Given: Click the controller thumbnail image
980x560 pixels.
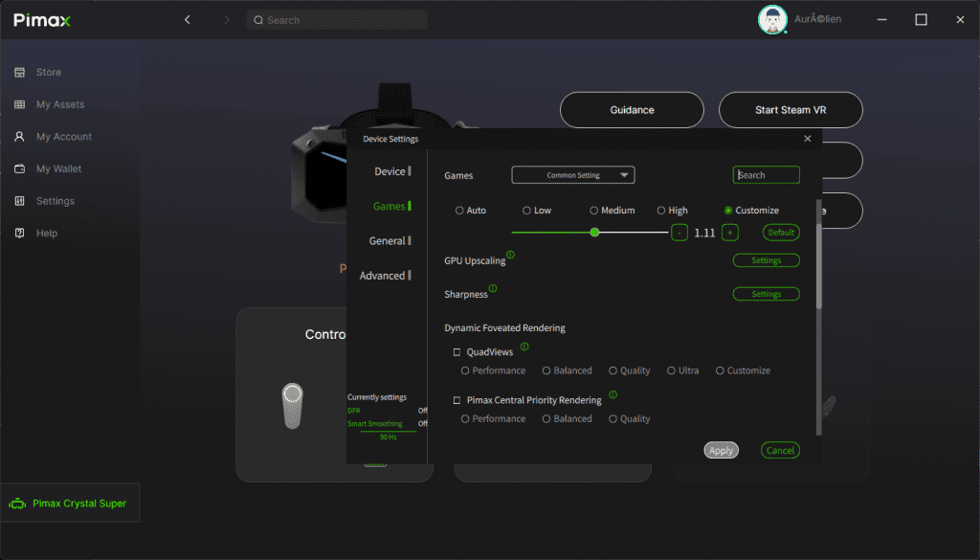Looking at the screenshot, I should pyautogui.click(x=293, y=406).
